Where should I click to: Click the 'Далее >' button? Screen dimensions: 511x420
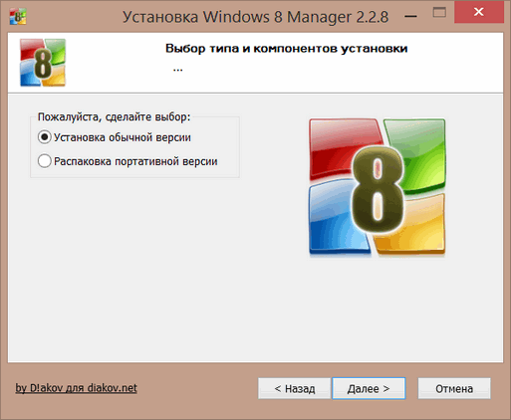click(369, 388)
